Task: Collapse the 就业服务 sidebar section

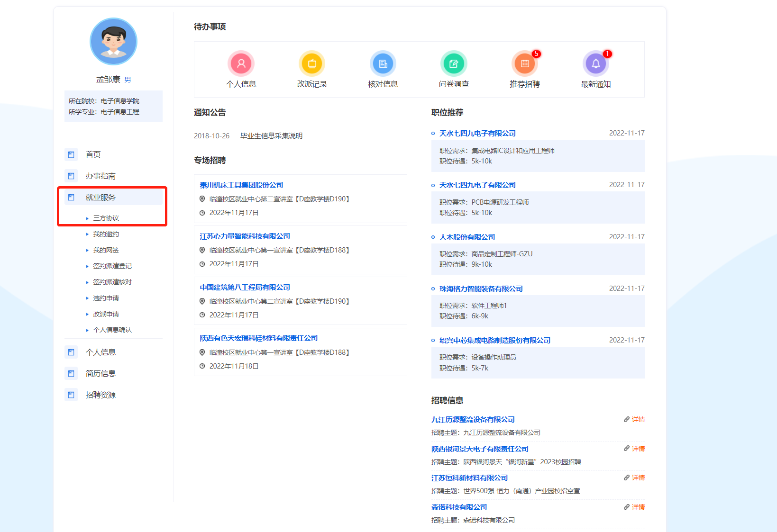Action: click(101, 198)
